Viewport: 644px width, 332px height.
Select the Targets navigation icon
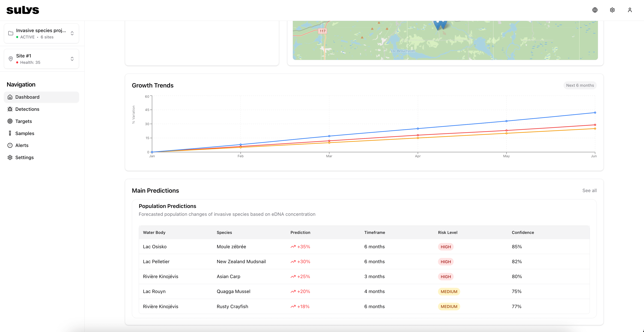[x=10, y=121]
